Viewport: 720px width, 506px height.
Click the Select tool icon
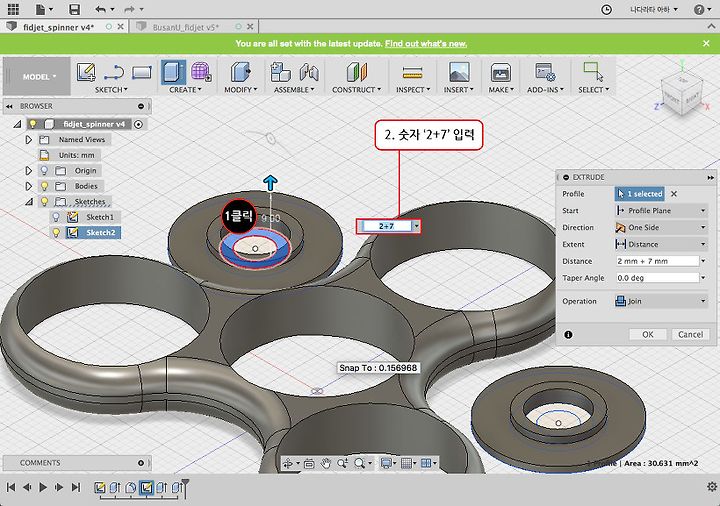593,72
